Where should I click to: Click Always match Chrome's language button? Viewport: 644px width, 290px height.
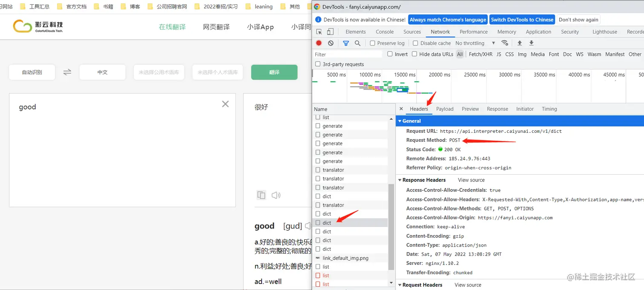[448, 20]
